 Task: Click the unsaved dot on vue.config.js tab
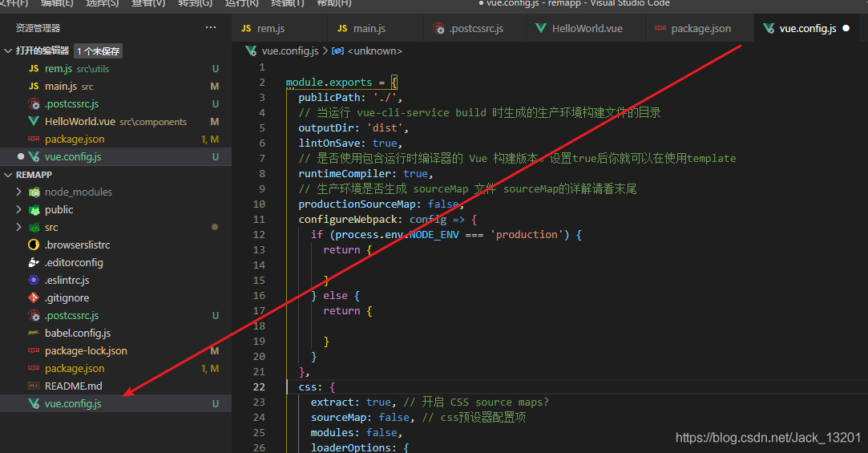pyautogui.click(x=846, y=28)
